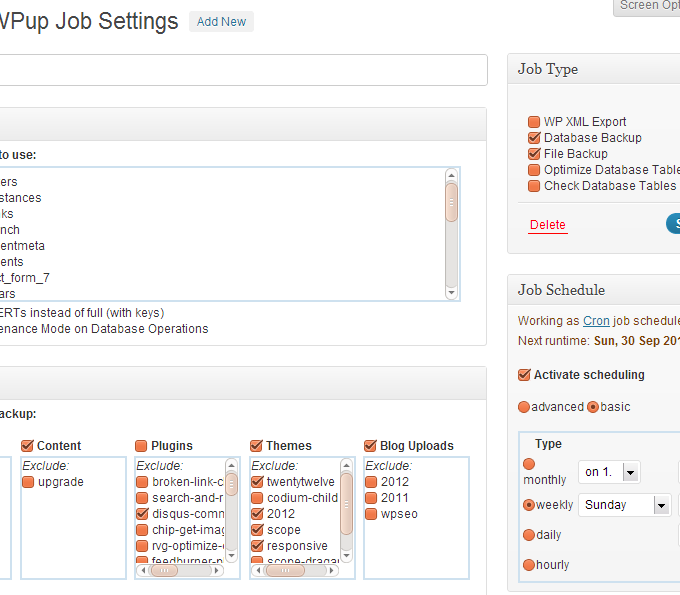680x595 pixels.
Task: Click the job name input field
Action: (x=240, y=70)
